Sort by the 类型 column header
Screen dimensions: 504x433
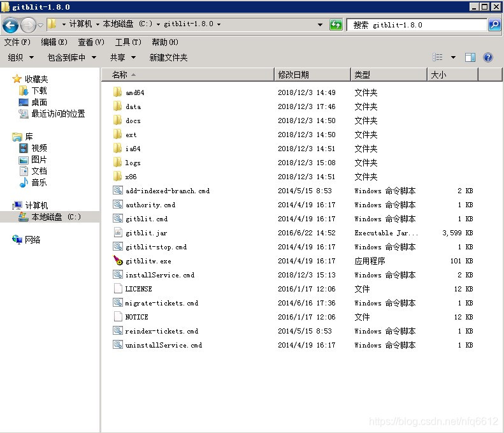[389, 75]
